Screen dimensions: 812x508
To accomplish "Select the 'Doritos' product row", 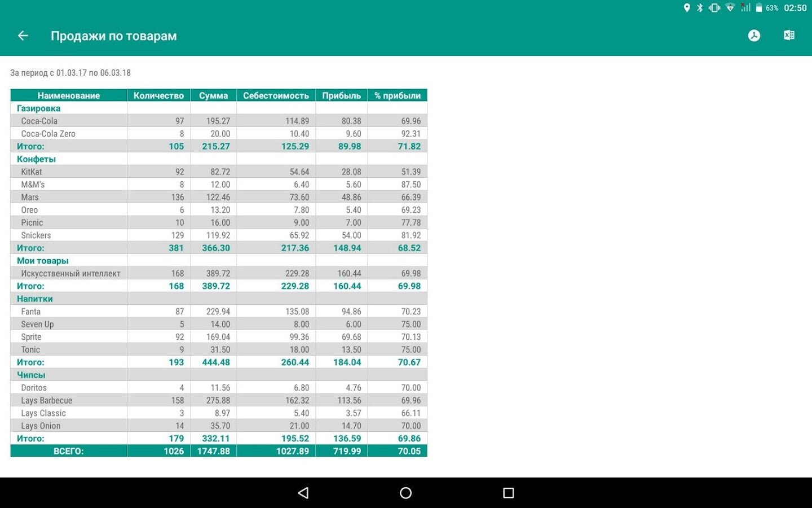I will coord(219,388).
